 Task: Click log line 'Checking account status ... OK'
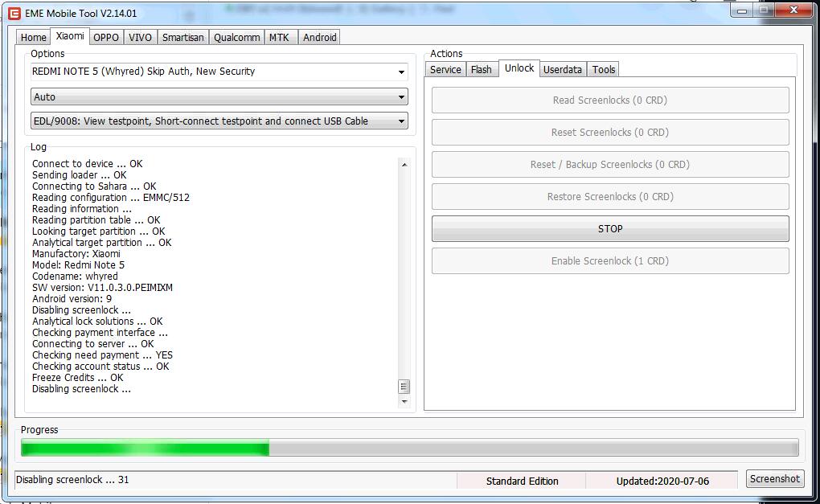click(x=100, y=367)
